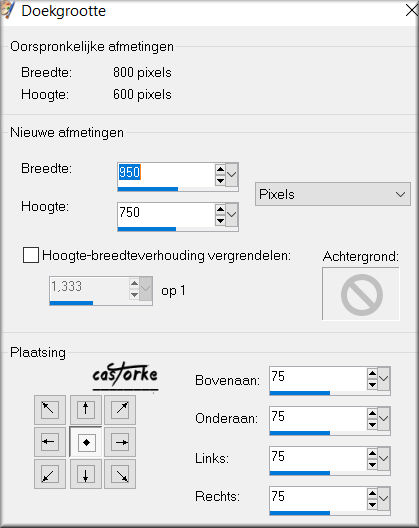The height and width of the screenshot is (528, 419).
Task: Increase Rechts with the up spinner
Action: (x=372, y=493)
